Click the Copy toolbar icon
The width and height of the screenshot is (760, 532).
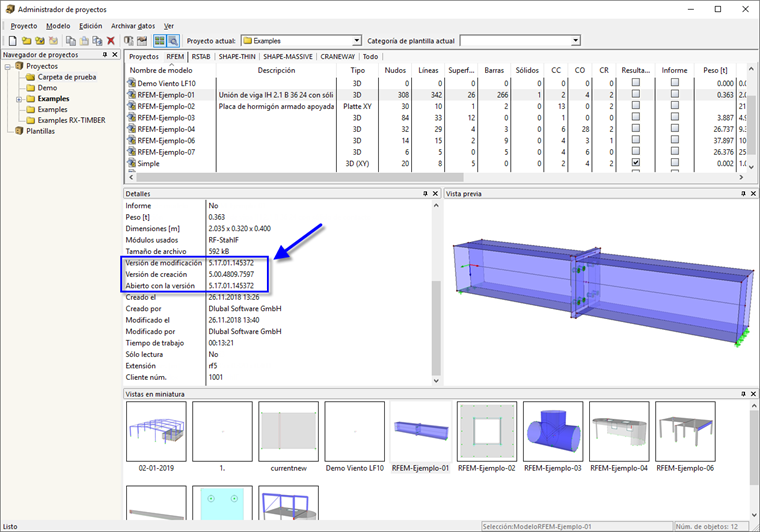tap(71, 41)
